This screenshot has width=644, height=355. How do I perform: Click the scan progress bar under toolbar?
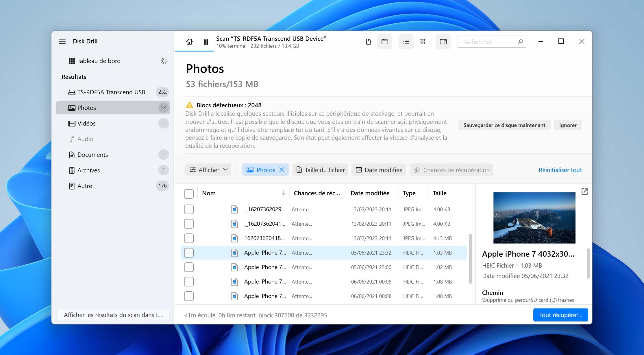pyautogui.click(x=194, y=51)
